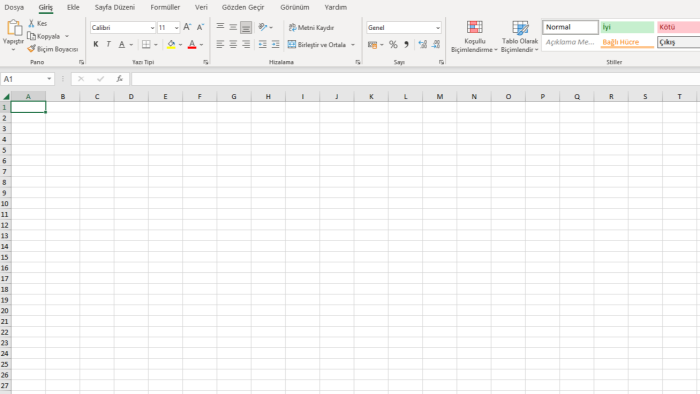Click the select all corner triangle
Screen dimensions: 700x394
pos(6,96)
